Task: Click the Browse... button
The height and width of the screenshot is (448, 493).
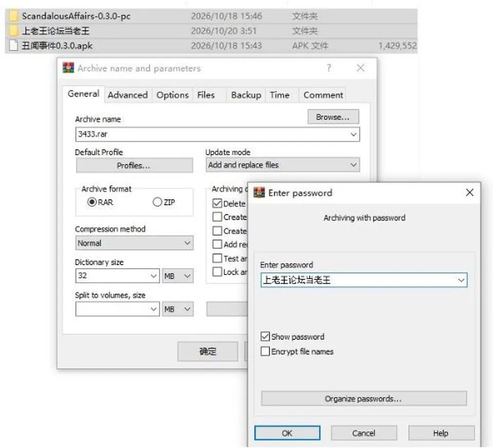Action: [333, 117]
